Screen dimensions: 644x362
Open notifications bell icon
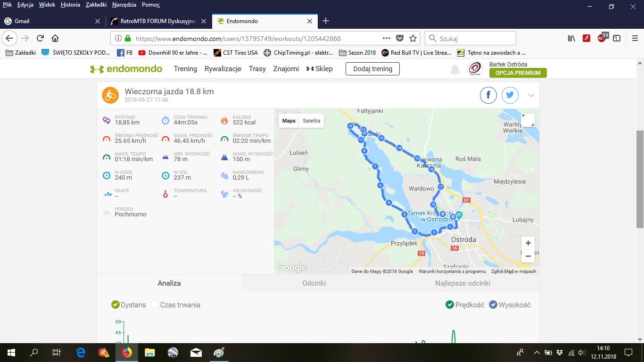(x=455, y=70)
